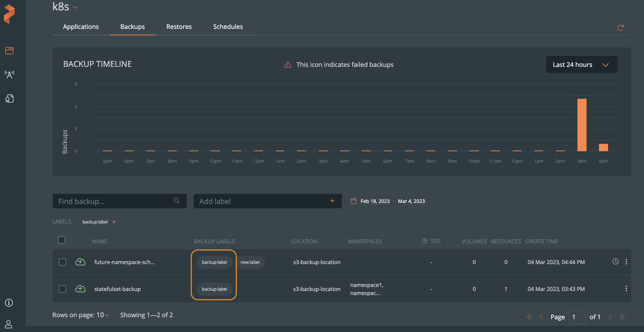
Task: Remove the backup:label filter
Action: 114,222
